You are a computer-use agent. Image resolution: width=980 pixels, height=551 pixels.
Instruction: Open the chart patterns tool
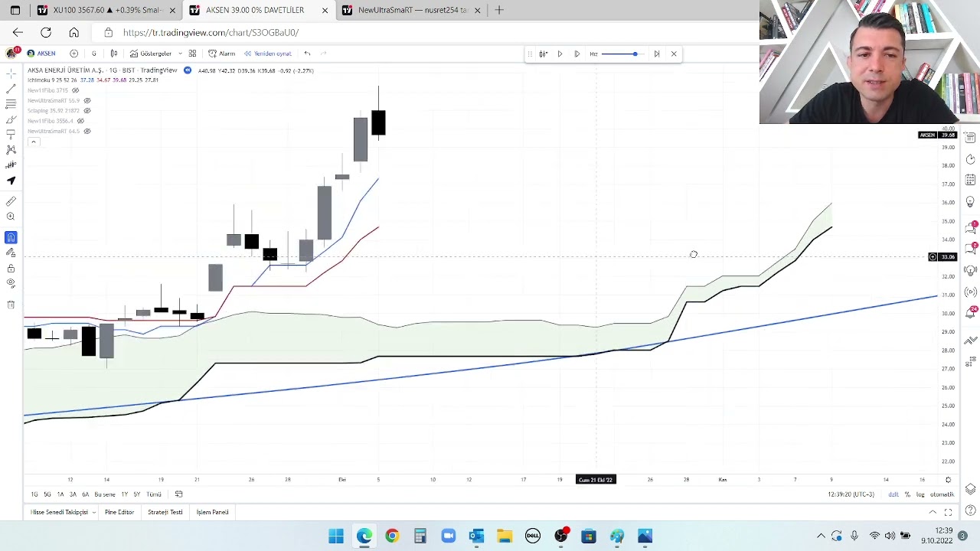tap(11, 150)
